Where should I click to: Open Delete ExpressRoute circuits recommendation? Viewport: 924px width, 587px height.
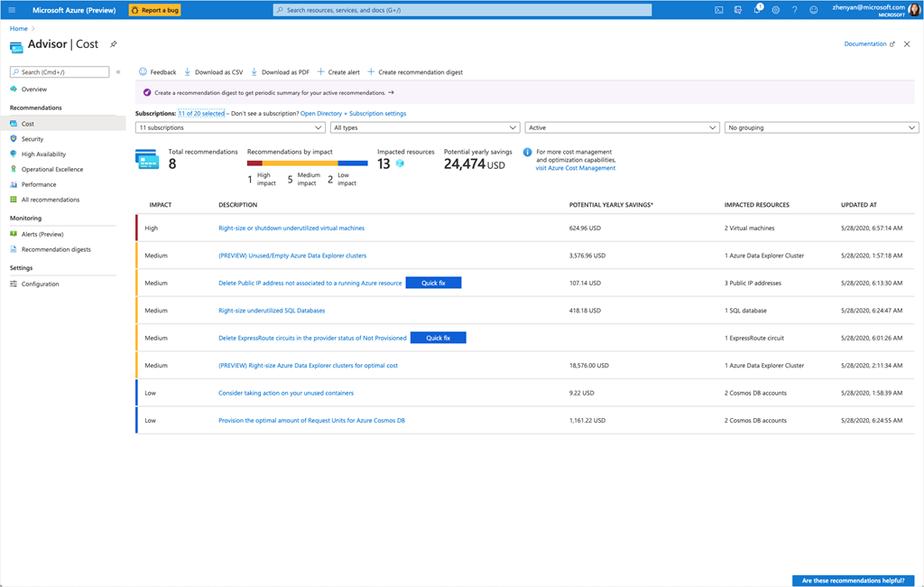(312, 338)
